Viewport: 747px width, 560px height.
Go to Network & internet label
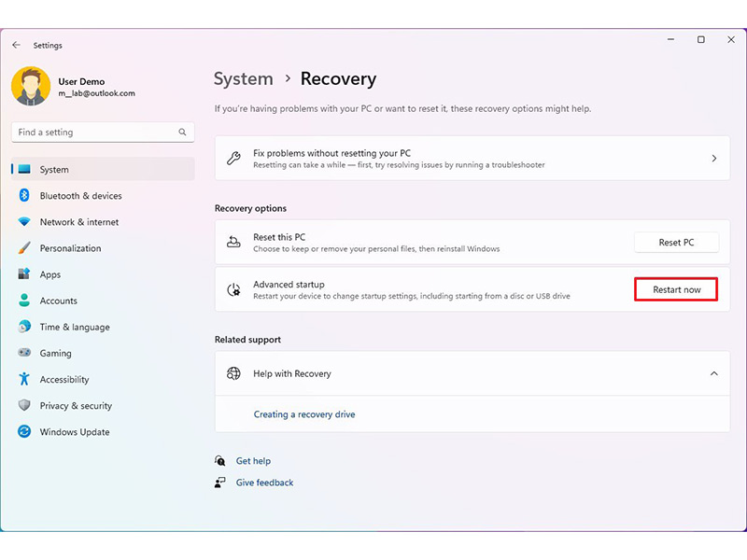(x=79, y=222)
